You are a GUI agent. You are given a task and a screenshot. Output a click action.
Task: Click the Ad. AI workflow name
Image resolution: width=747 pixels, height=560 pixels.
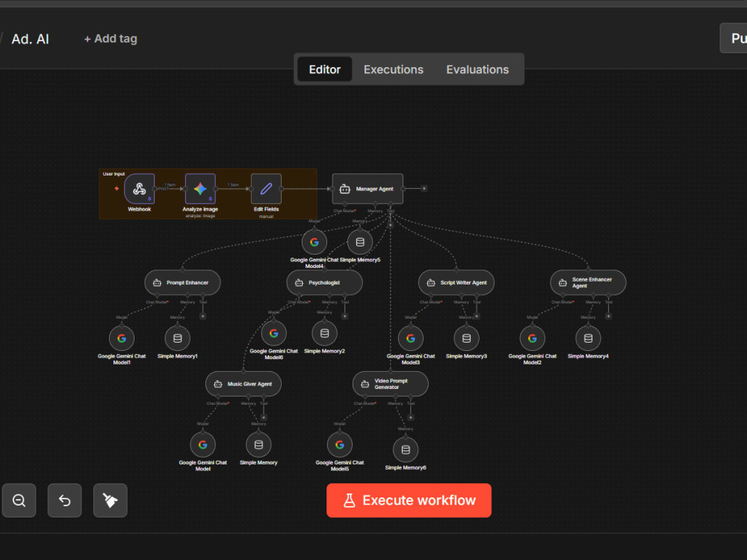[30, 39]
